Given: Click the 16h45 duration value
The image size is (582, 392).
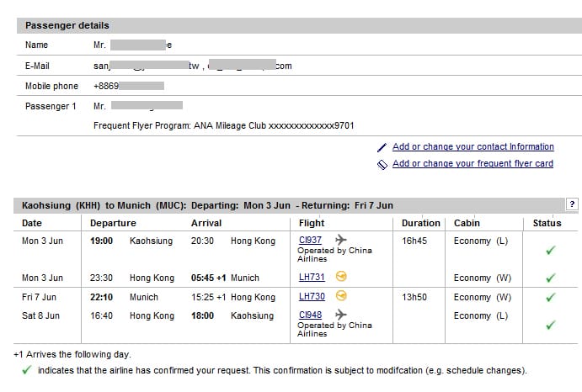Looking at the screenshot, I should tap(414, 241).
